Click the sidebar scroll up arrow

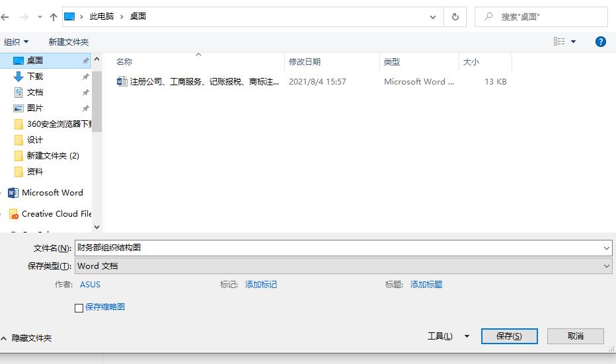(96, 59)
